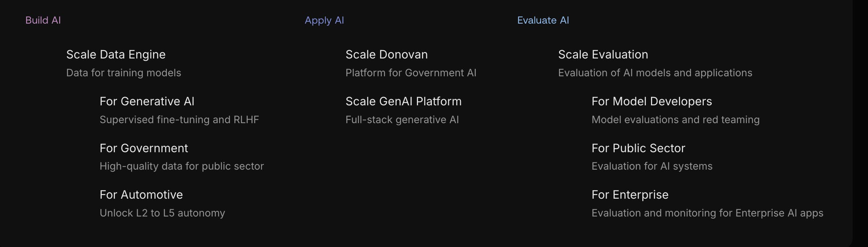Go to For Generative AI

click(x=147, y=101)
